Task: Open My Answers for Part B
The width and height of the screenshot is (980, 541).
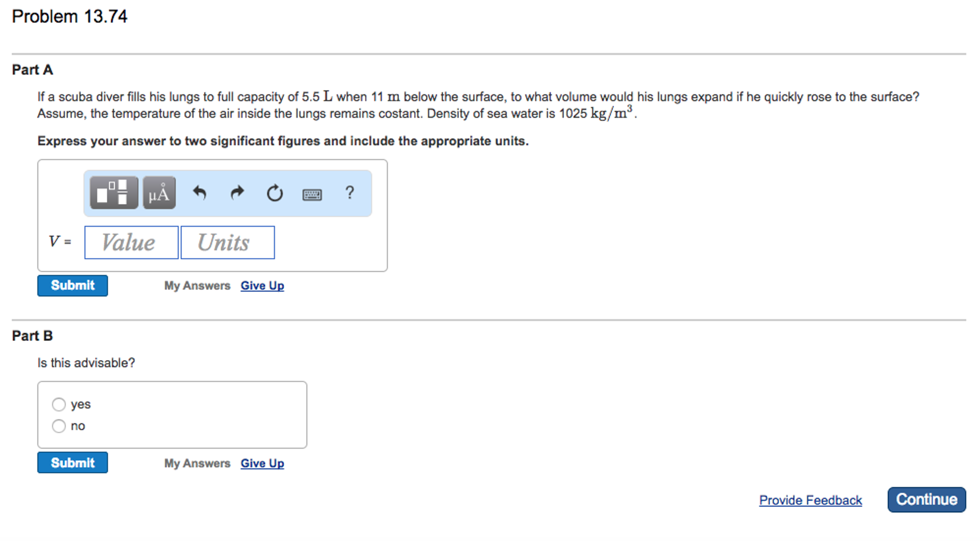Action: click(197, 463)
